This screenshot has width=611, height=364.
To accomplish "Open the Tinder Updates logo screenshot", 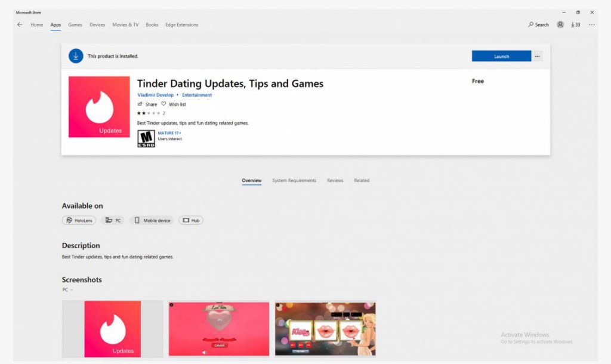I will [113, 329].
